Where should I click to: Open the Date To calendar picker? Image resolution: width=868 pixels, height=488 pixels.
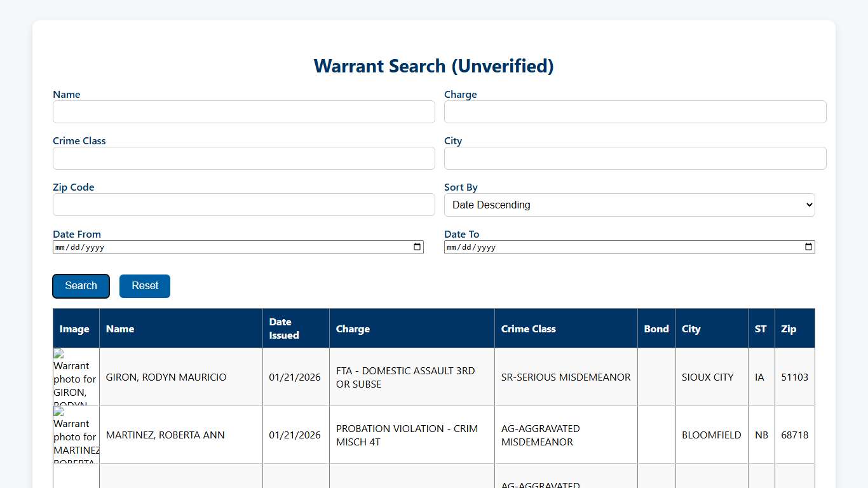808,247
